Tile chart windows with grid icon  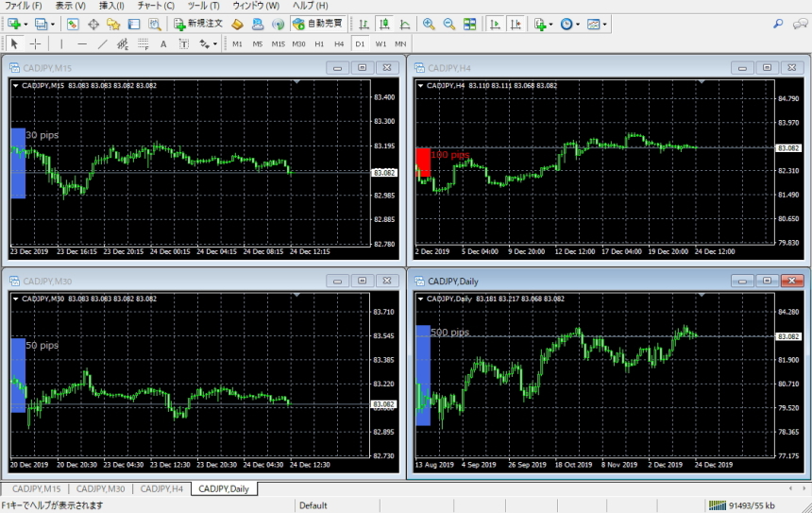(x=469, y=24)
